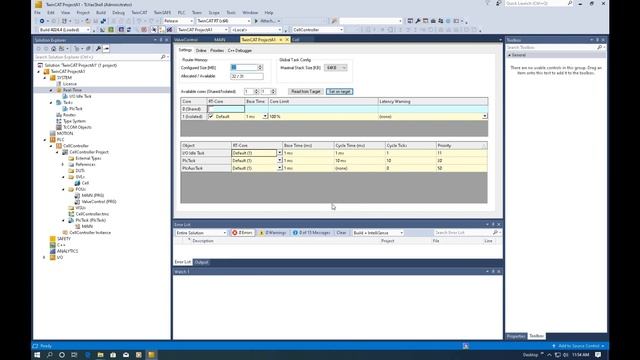Toggle Default RT-Core checkbox for isolated core

[x=211, y=116]
